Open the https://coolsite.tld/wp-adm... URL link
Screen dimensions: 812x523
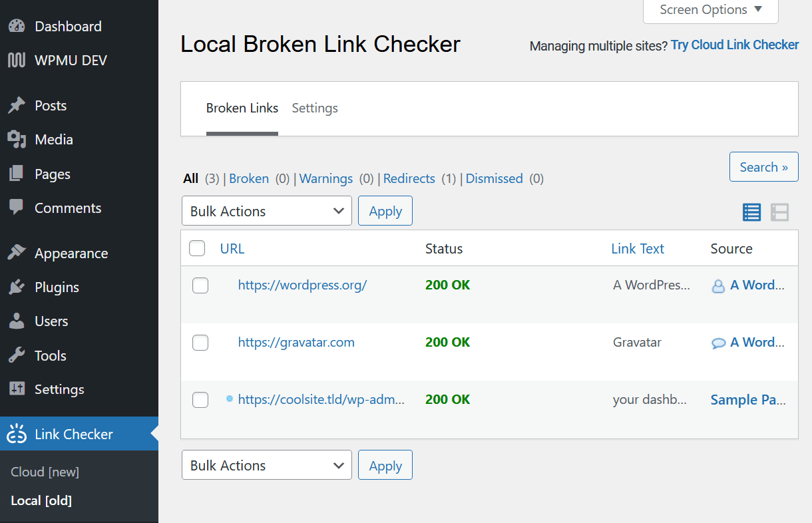coord(321,399)
